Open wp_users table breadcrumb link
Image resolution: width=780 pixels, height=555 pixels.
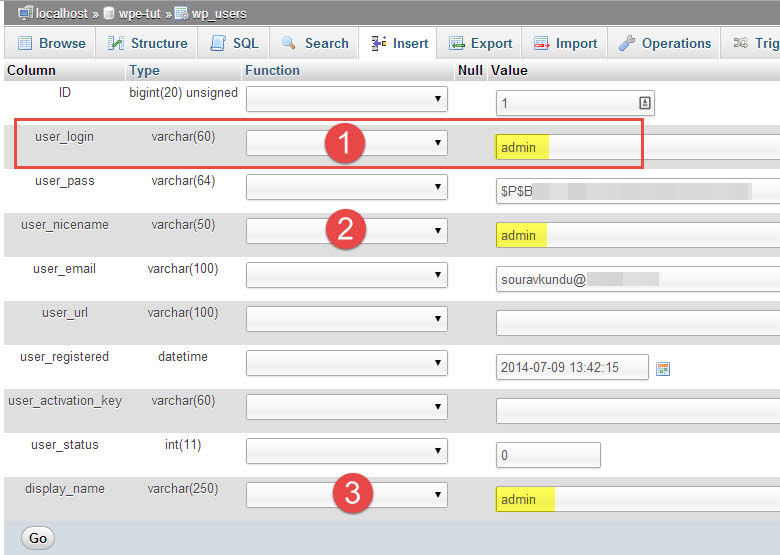(x=219, y=13)
